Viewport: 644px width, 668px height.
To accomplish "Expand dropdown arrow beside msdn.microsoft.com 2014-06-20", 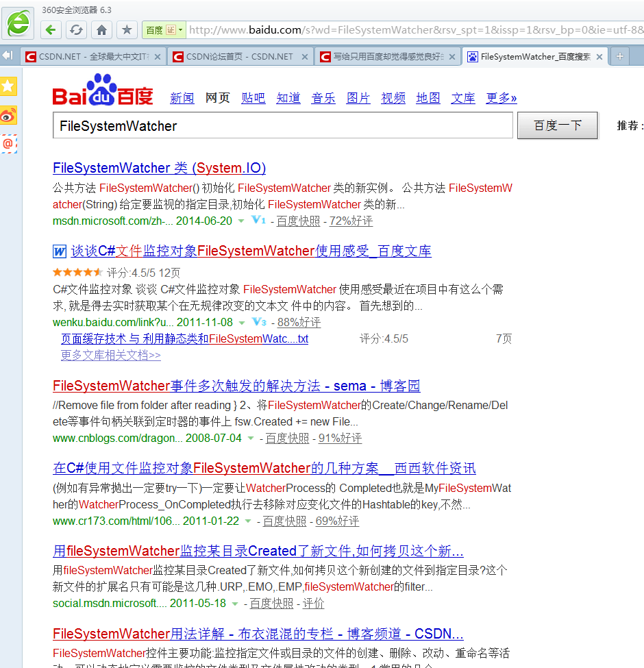I will click(x=241, y=221).
